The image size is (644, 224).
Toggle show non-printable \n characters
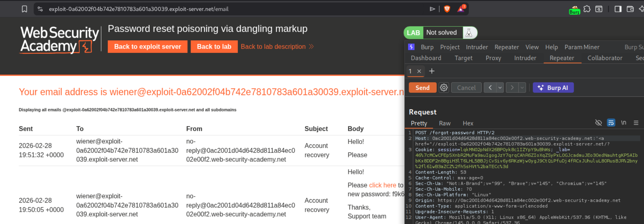pyautogui.click(x=623, y=123)
